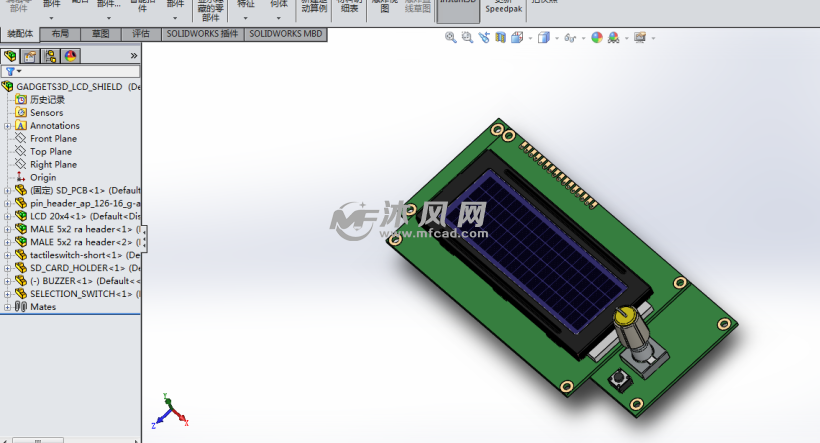The width and height of the screenshot is (820, 443).
Task: Click the tree filter funnel icon
Action: pos(10,71)
